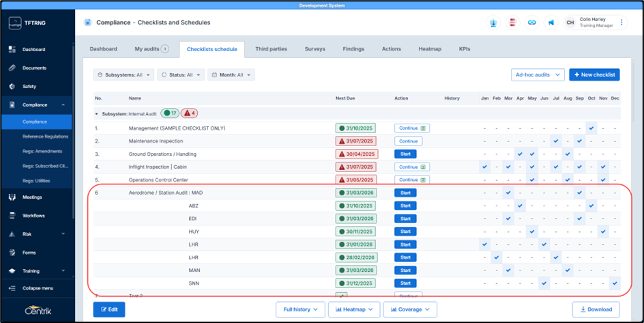The height and width of the screenshot is (323, 644).
Task: Click the megaphone announcements icon
Action: [551, 23]
